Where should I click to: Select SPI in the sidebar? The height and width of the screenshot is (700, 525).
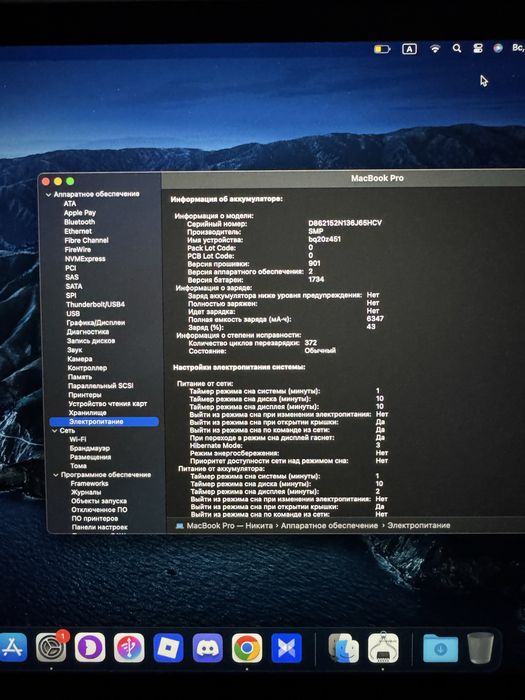coord(71,295)
